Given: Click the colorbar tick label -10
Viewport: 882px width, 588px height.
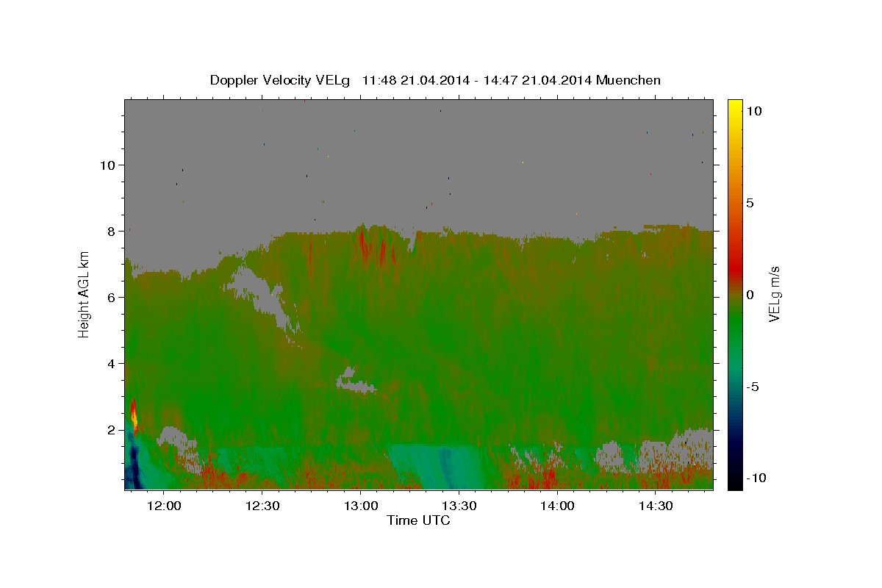Looking at the screenshot, I should (756, 478).
